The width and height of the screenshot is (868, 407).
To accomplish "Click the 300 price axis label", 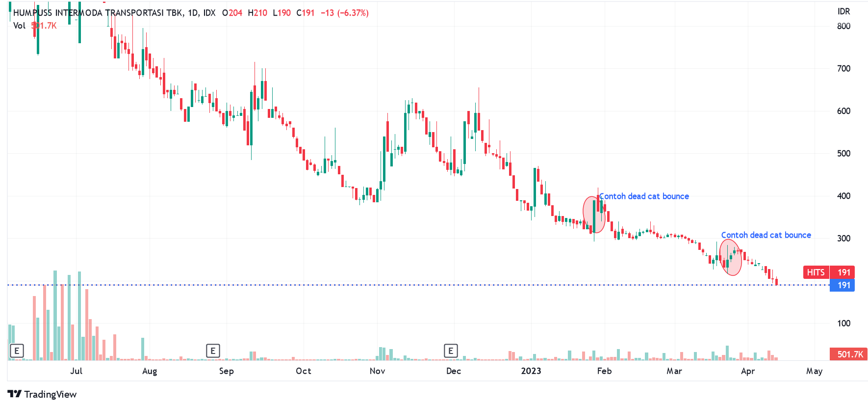I will pos(843,239).
